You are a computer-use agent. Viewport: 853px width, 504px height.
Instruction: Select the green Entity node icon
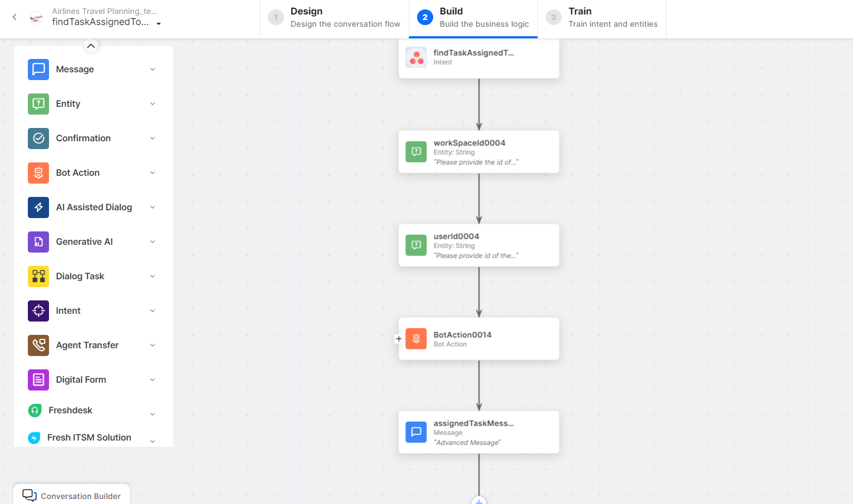coord(38,104)
